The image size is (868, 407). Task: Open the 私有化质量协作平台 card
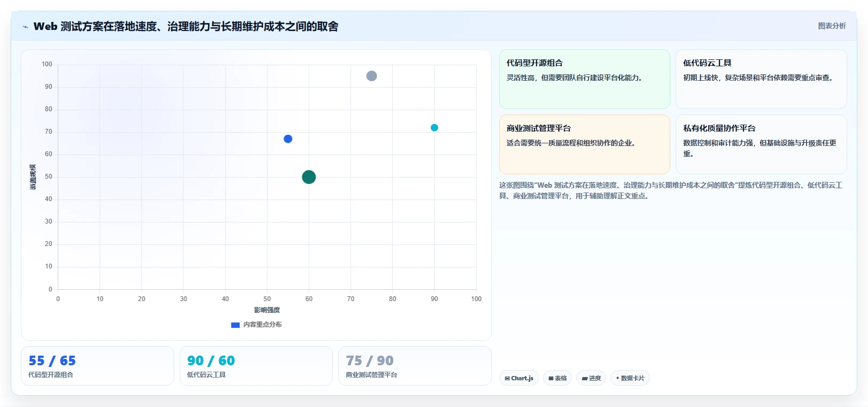click(761, 144)
